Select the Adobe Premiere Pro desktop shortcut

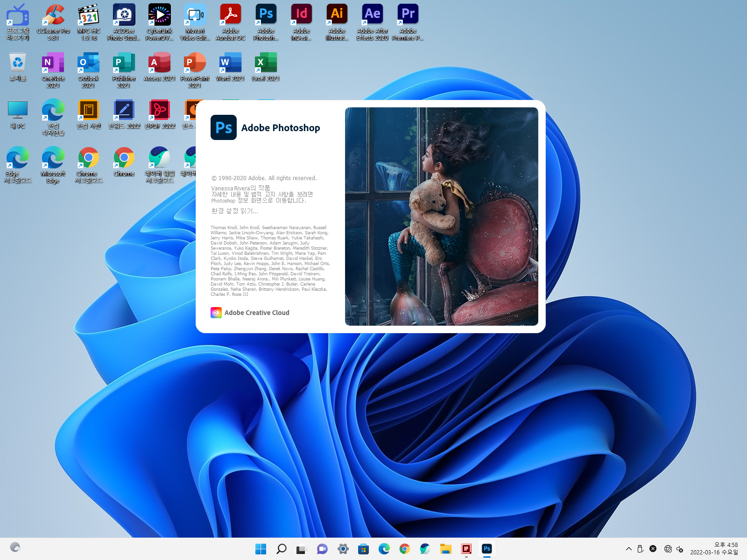tap(408, 22)
